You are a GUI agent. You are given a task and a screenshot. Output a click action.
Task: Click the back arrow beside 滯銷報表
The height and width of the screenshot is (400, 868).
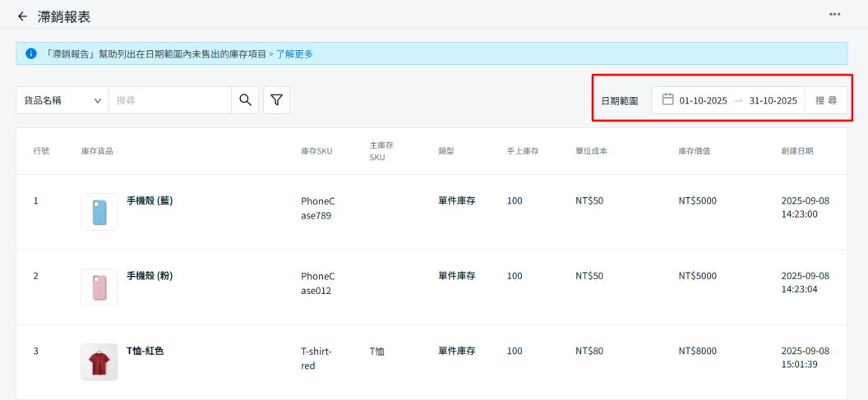[x=22, y=16]
